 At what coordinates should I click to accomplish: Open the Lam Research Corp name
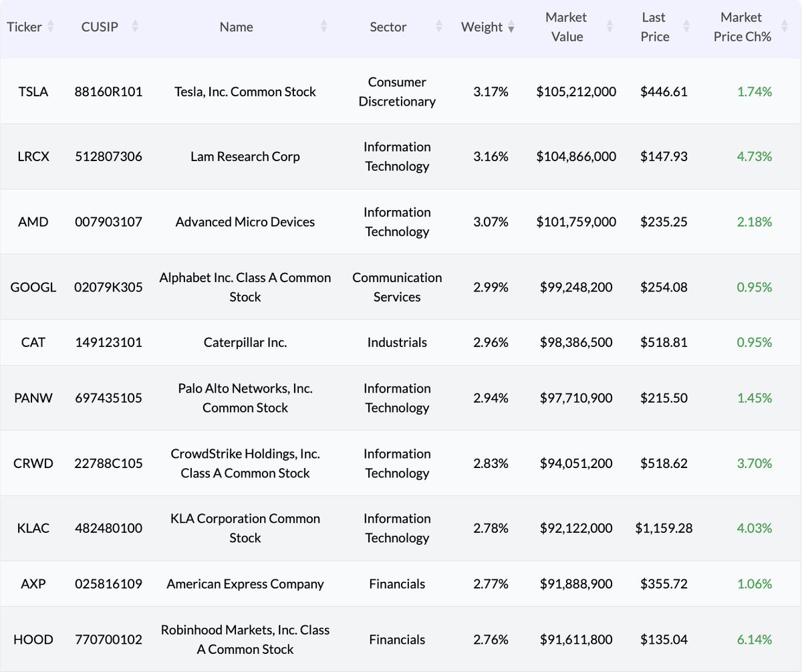tap(245, 156)
